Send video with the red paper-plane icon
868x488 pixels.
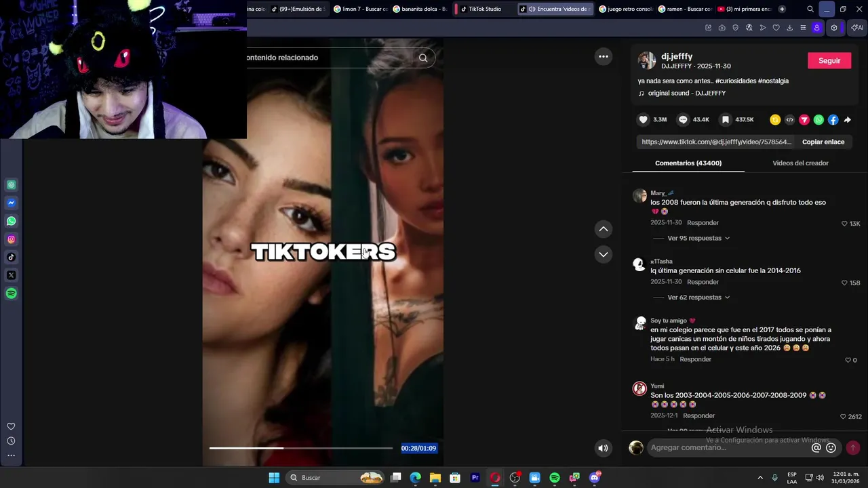point(804,120)
